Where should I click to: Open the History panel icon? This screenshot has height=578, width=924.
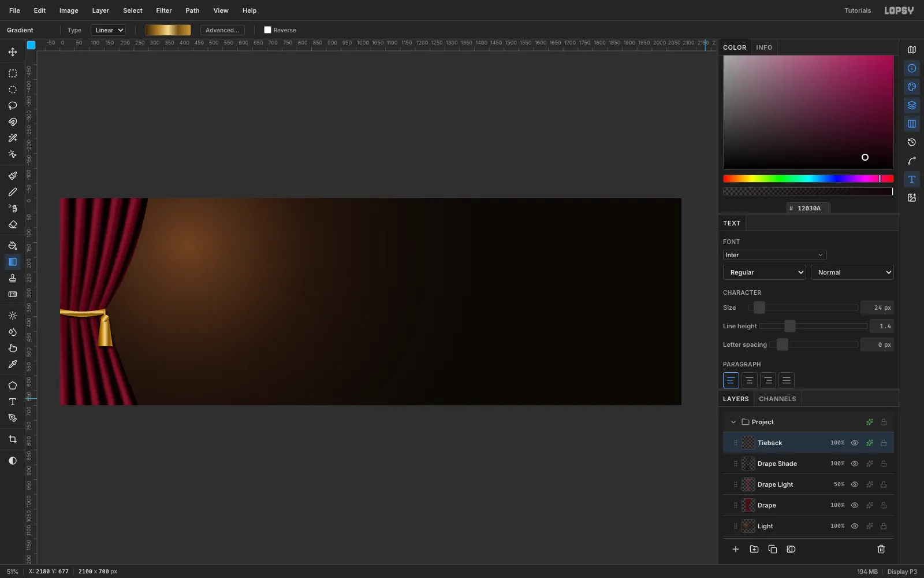(912, 142)
